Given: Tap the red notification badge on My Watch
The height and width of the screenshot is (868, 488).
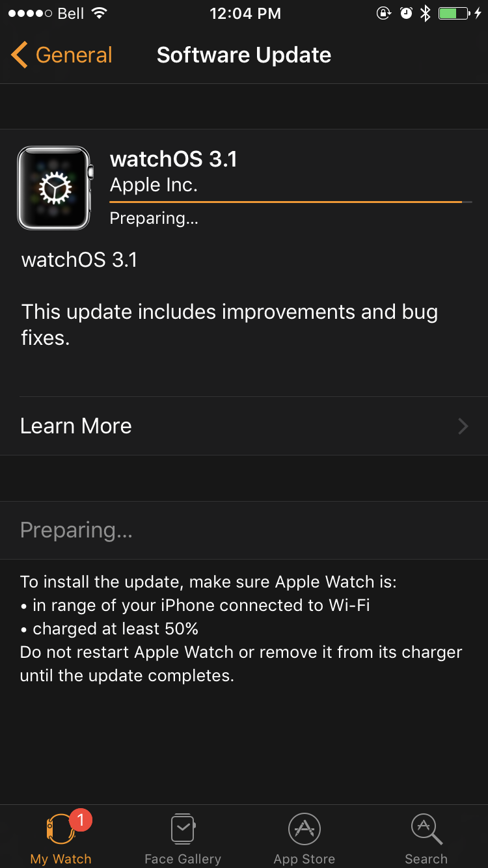Looking at the screenshot, I should coord(81,820).
